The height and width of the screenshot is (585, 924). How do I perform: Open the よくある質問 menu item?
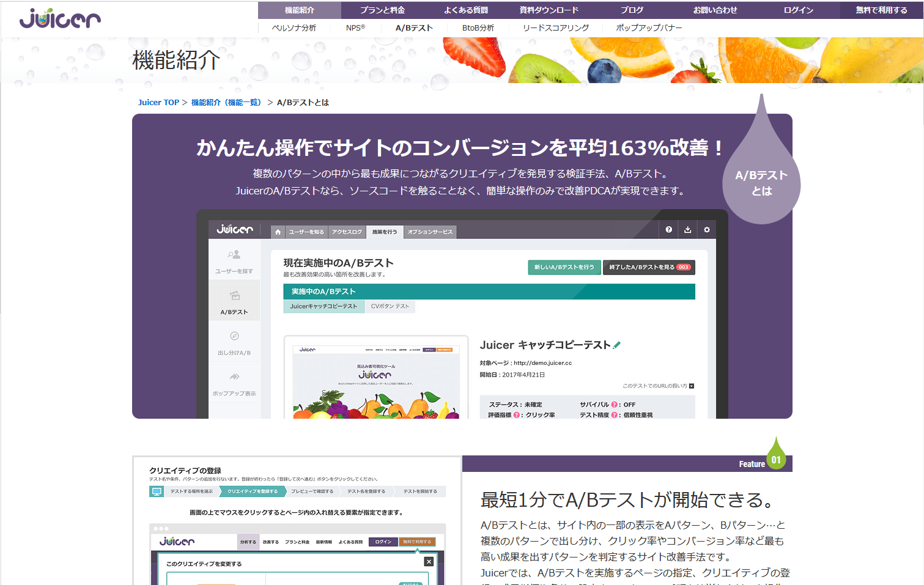coord(466,10)
